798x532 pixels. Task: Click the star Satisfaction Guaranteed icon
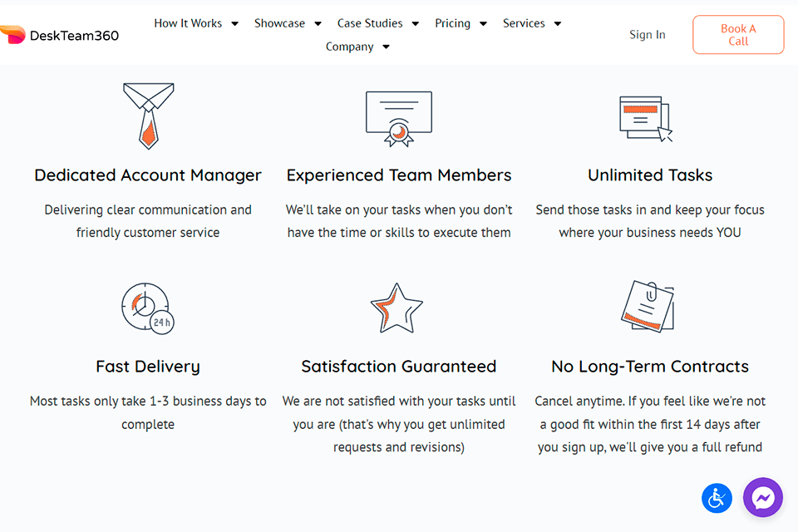click(x=397, y=308)
